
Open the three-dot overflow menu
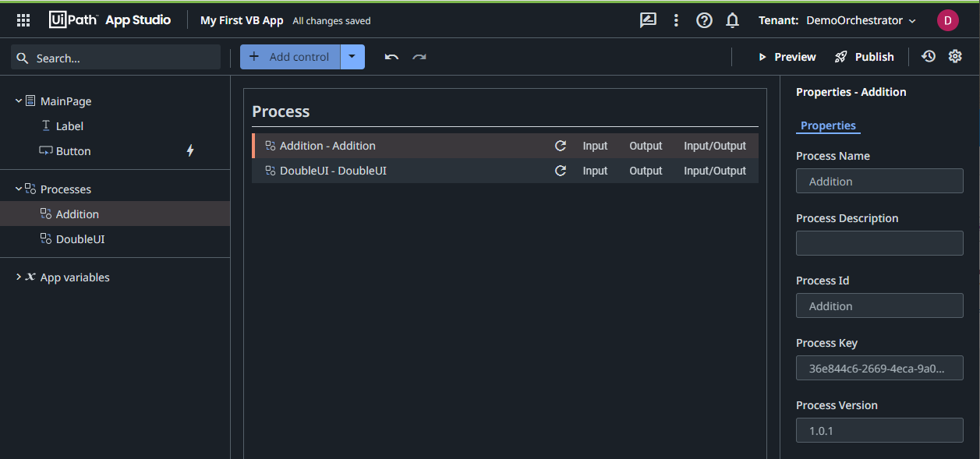[675, 20]
